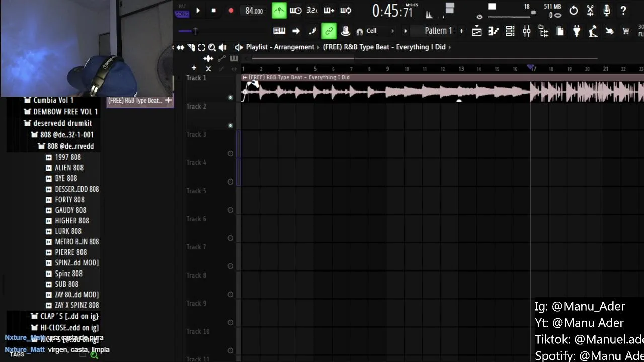
Task: Open the audio clip menu in Track 1
Action: point(245,77)
